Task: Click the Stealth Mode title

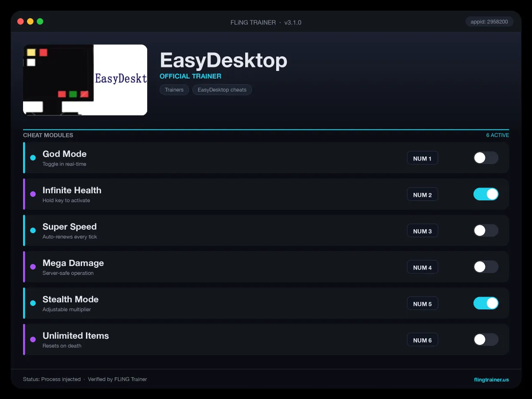Action: (x=70, y=299)
